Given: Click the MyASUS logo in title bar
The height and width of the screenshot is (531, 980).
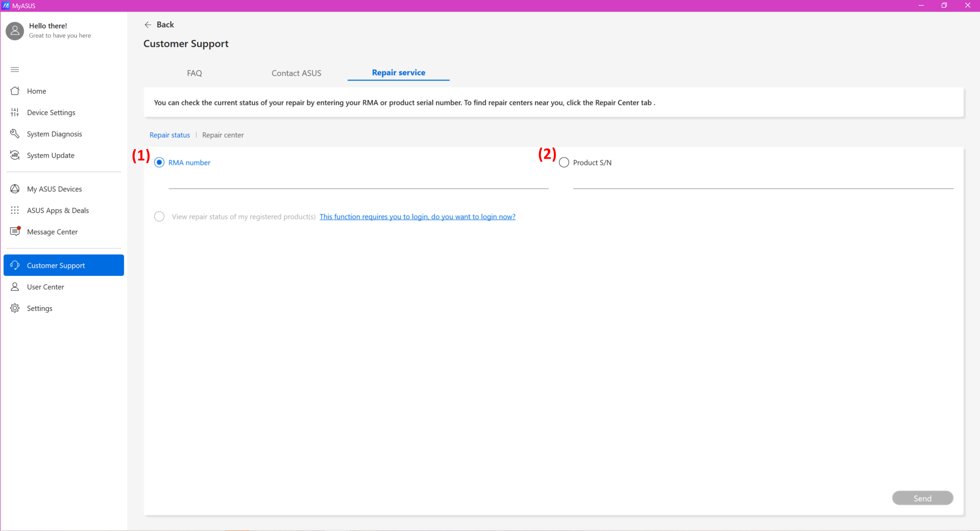Looking at the screenshot, I should [6, 6].
